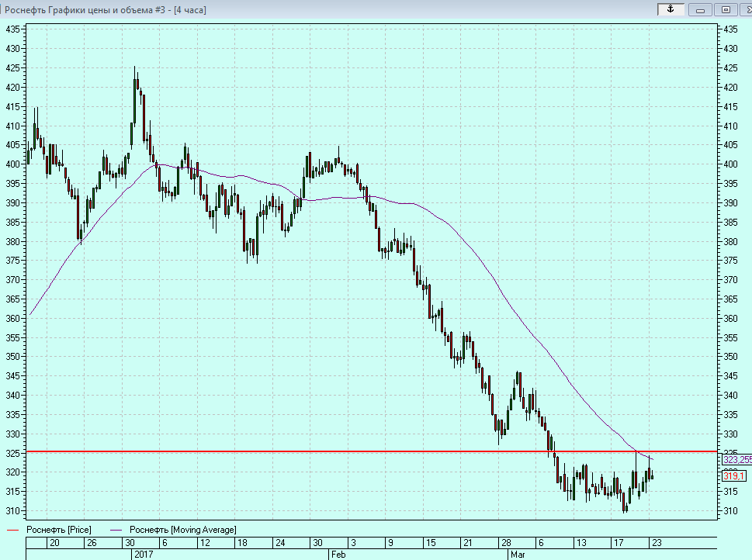752x560 pixels.
Task: Click date label 24 on the time axis
Action: coord(280,543)
